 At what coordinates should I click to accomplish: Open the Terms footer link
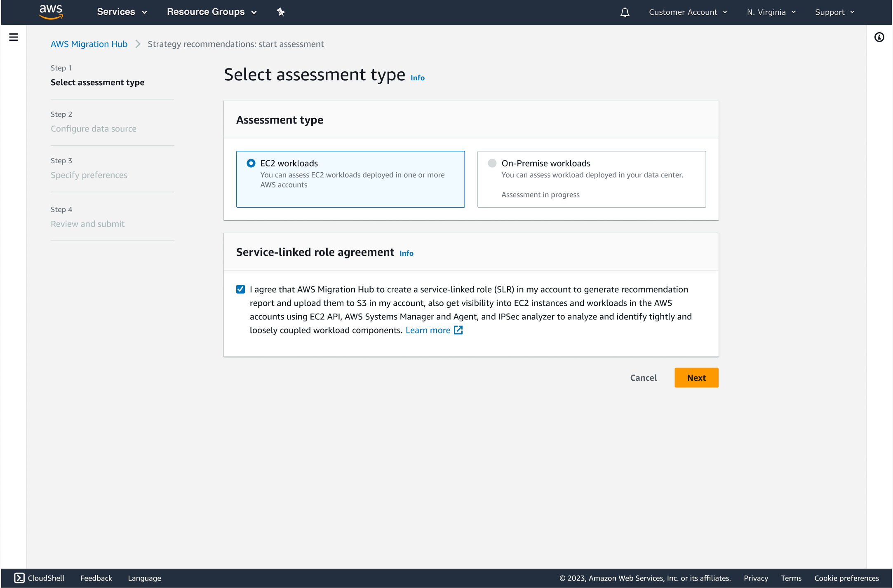pos(791,578)
